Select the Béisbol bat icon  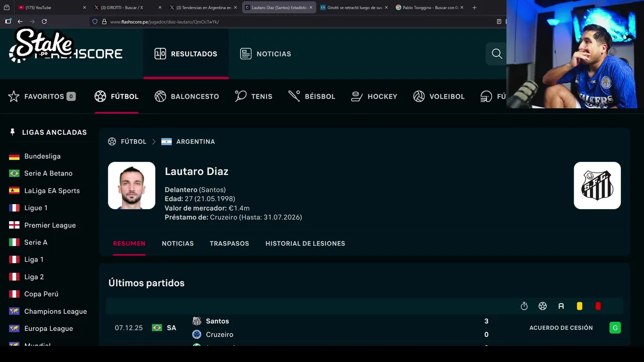(294, 97)
